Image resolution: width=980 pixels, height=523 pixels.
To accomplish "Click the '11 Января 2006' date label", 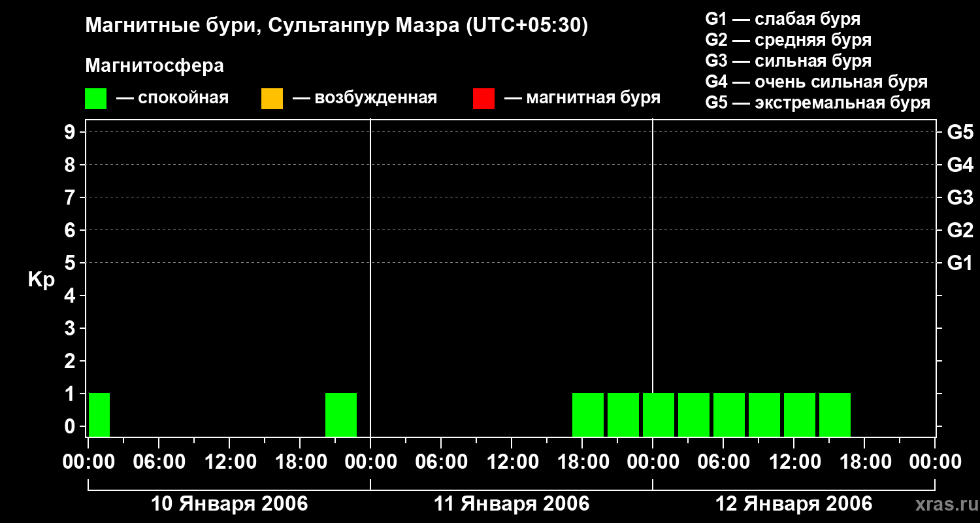I will [x=512, y=504].
